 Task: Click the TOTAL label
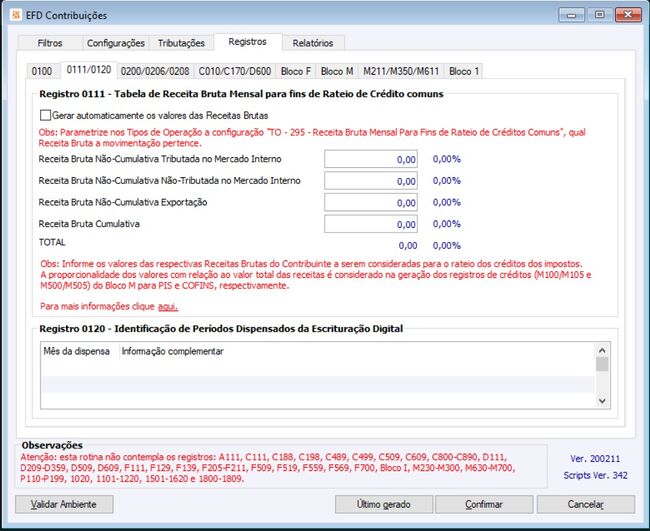click(x=52, y=242)
